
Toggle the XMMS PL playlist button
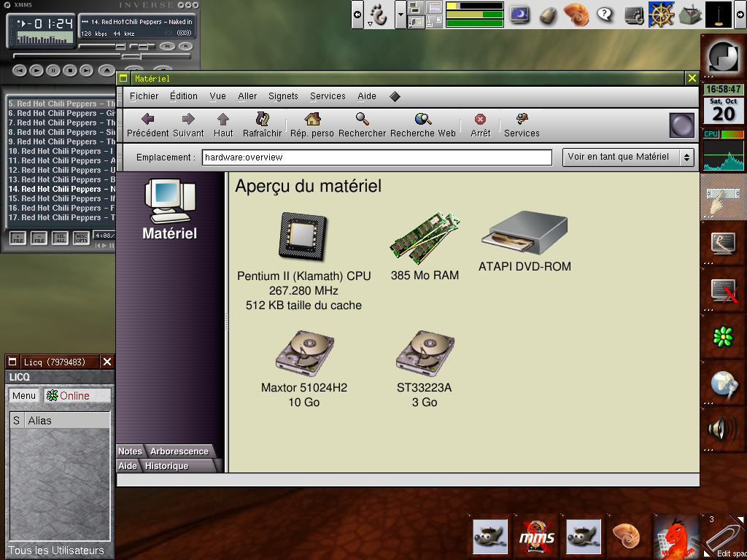185,46
